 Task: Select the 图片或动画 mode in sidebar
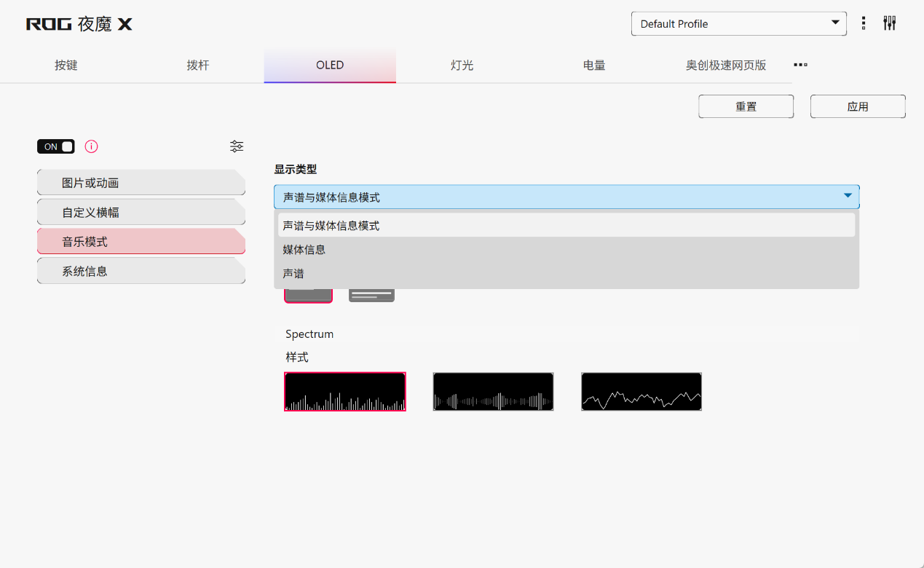(x=141, y=183)
